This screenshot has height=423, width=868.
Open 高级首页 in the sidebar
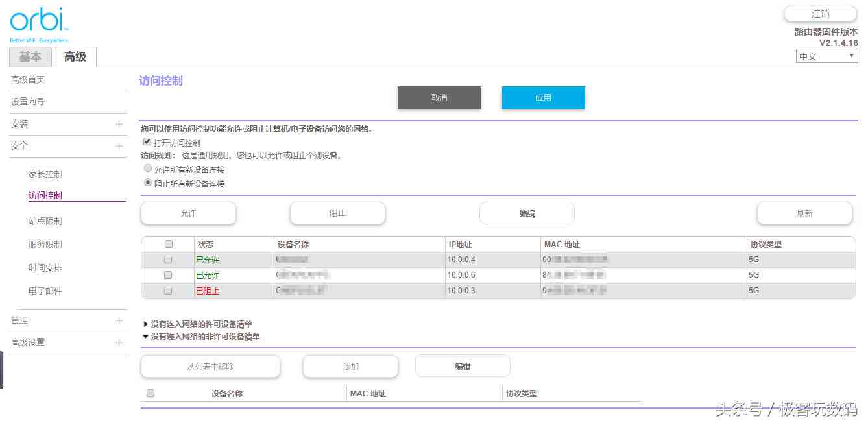[28, 80]
